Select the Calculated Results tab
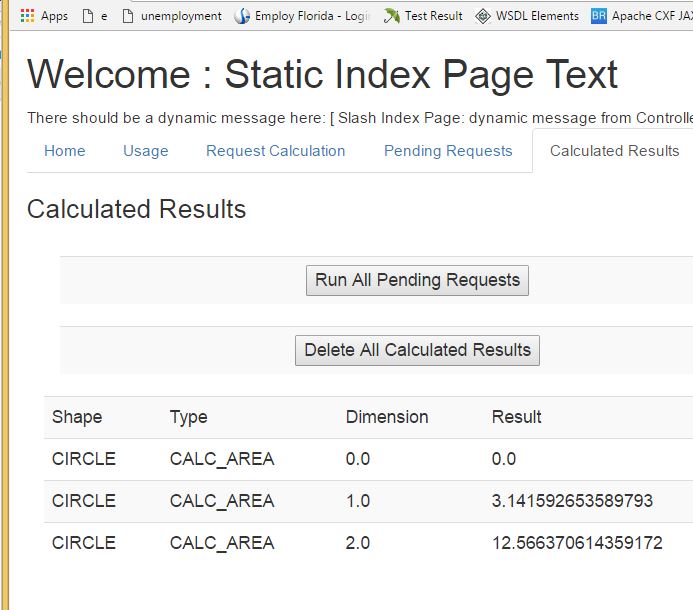Image resolution: width=693 pixels, height=610 pixels. pos(614,151)
